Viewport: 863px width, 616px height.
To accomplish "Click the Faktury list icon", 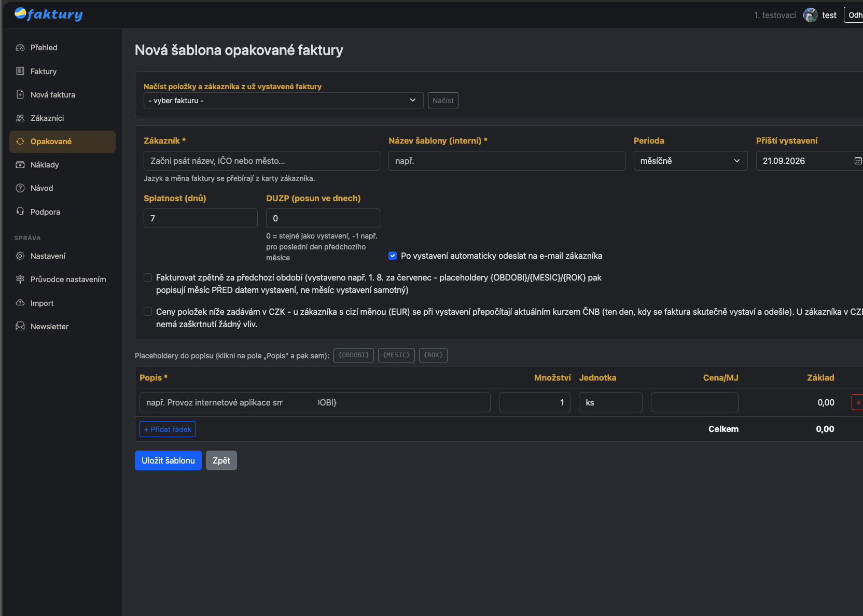I will click(20, 71).
